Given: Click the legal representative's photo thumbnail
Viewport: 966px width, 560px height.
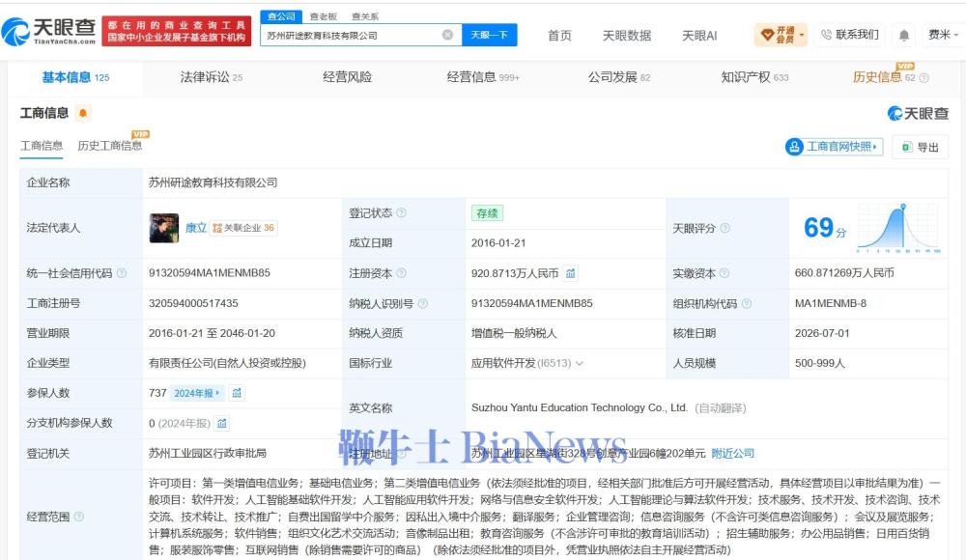Looking at the screenshot, I should point(164,228).
